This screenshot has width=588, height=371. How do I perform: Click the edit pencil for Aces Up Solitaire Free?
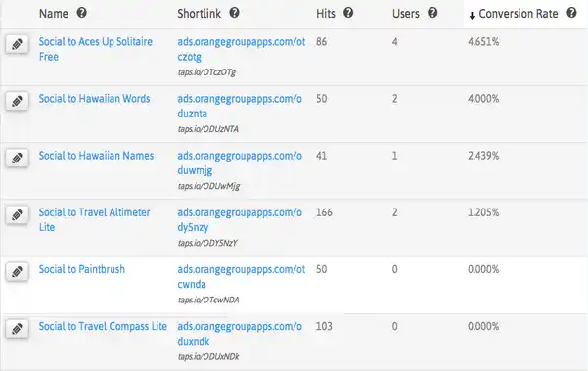17,45
